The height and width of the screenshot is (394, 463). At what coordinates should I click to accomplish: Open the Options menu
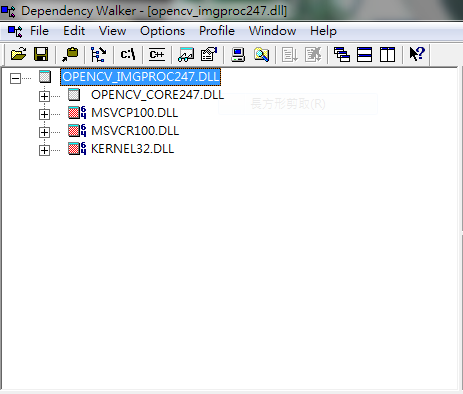point(162,31)
